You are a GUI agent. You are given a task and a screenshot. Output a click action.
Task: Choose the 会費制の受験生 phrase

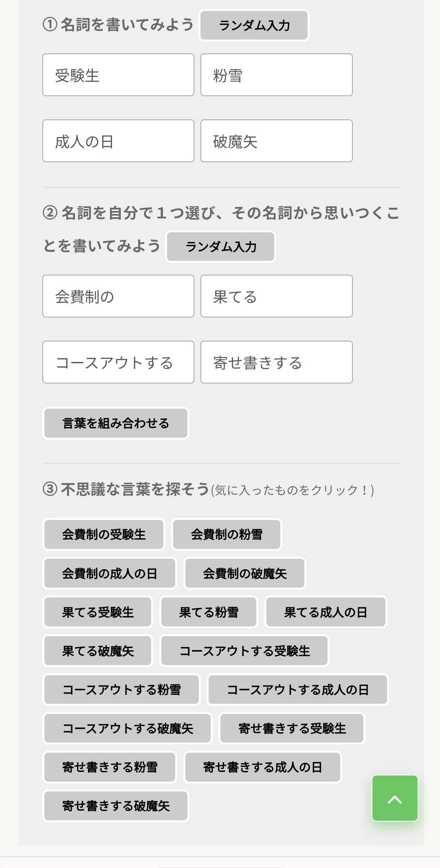click(104, 534)
